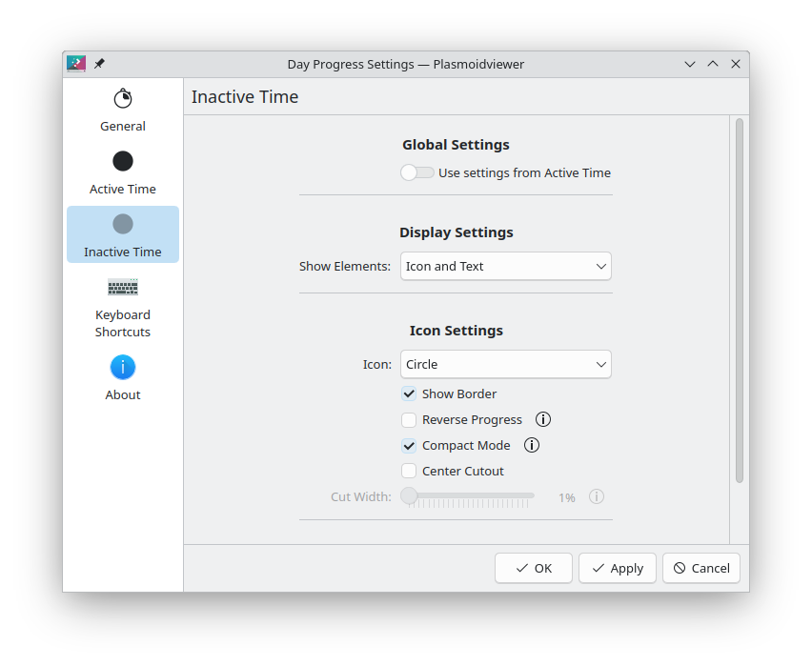Minimize the settings window
This screenshot has height=666, width=812.
690,64
